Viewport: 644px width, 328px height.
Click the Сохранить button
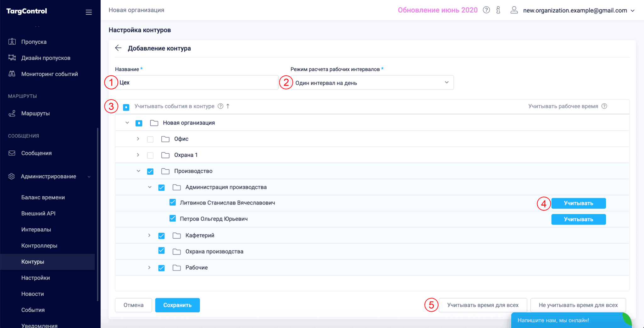pyautogui.click(x=177, y=305)
